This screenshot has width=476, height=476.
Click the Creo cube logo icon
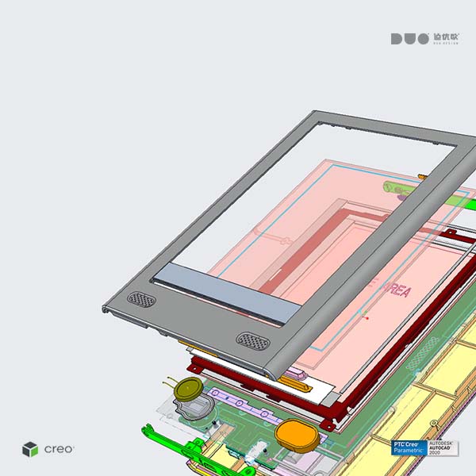pyautogui.click(x=30, y=449)
